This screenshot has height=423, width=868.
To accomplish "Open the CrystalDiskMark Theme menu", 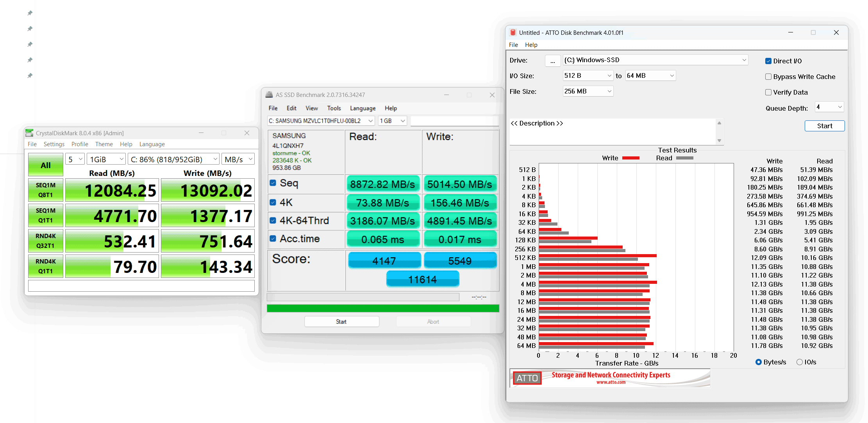I will pos(104,144).
